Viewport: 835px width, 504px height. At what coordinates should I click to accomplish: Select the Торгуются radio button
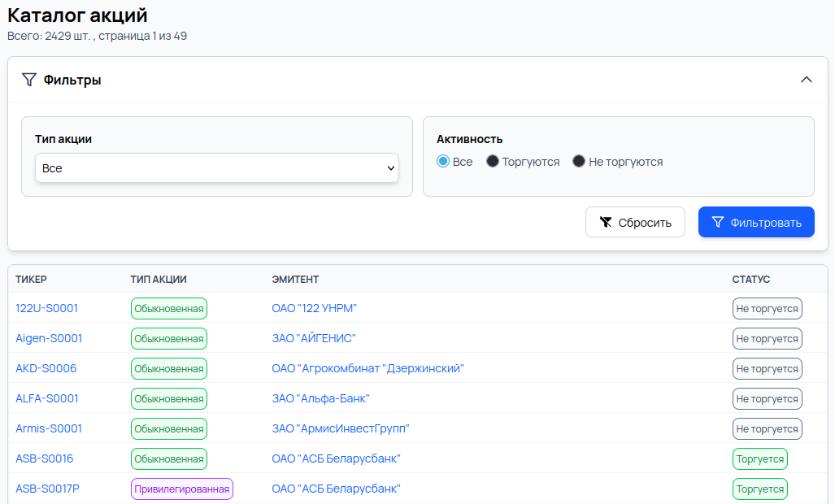[x=493, y=162]
